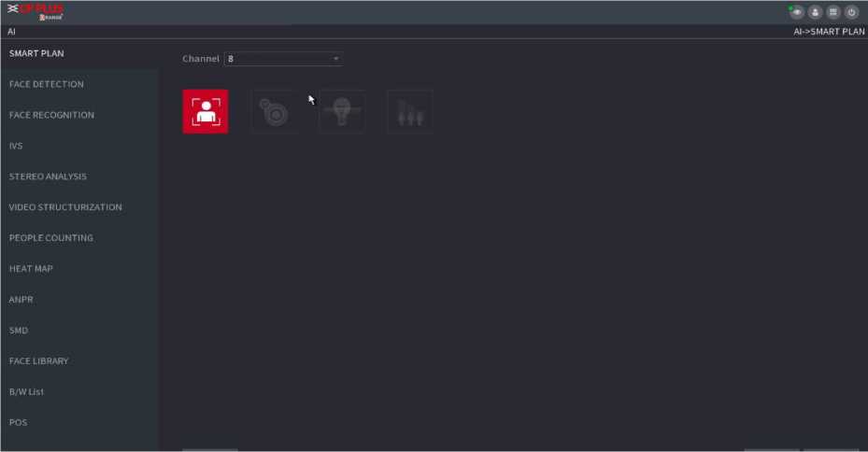This screenshot has width=868, height=452.
Task: Go to IVS settings in sidebar
Action: coord(16,146)
